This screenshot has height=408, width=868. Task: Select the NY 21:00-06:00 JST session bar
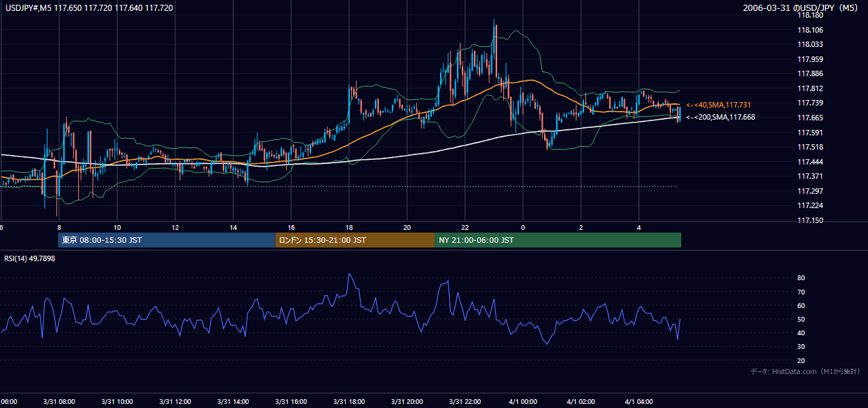click(558, 240)
